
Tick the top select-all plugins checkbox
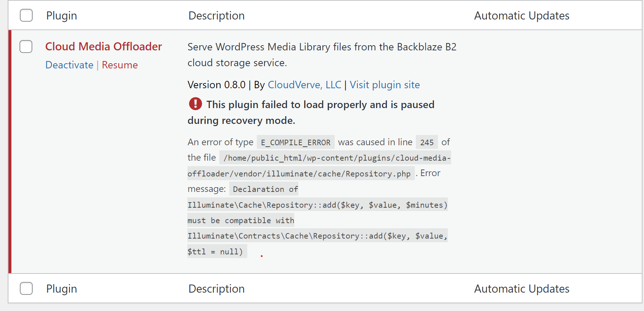(x=26, y=15)
